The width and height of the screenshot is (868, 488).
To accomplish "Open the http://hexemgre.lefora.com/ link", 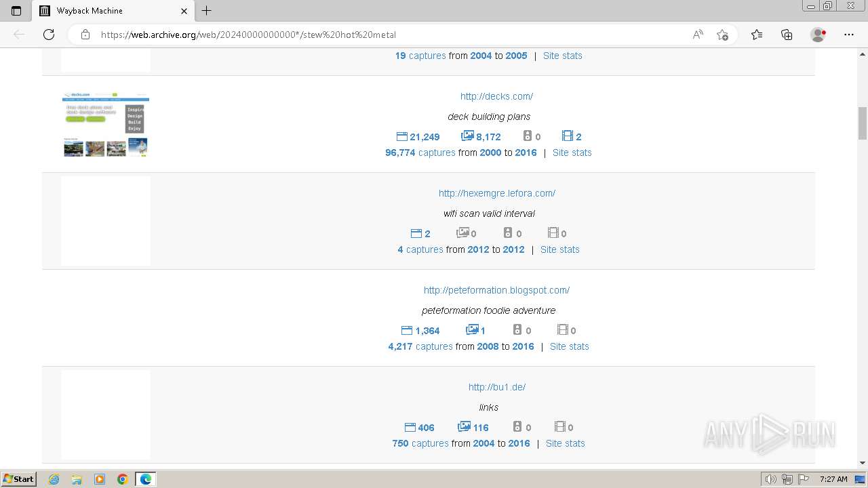I will [x=497, y=193].
